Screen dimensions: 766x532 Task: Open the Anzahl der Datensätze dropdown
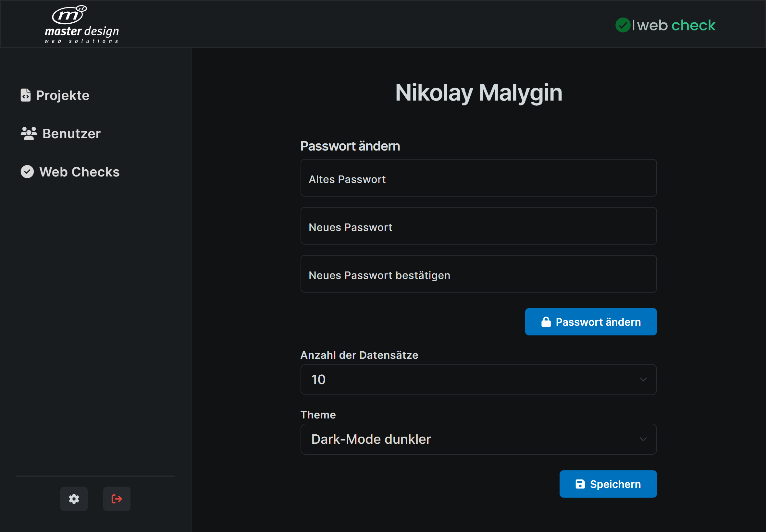pyautogui.click(x=478, y=379)
